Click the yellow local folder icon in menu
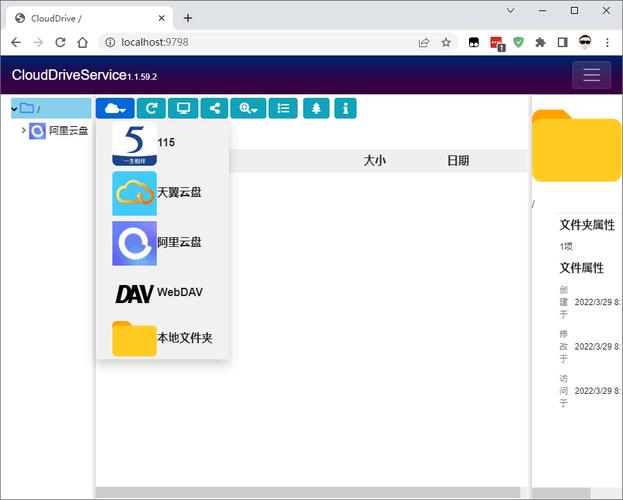Viewport: 623px width, 500px height. click(134, 339)
